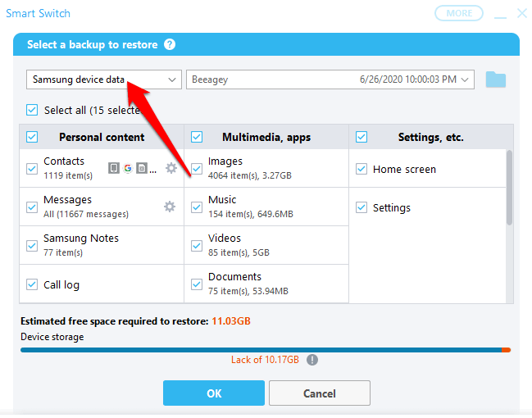This screenshot has width=532, height=418.
Task: Open the backup folder browser icon
Action: pyautogui.click(x=495, y=80)
